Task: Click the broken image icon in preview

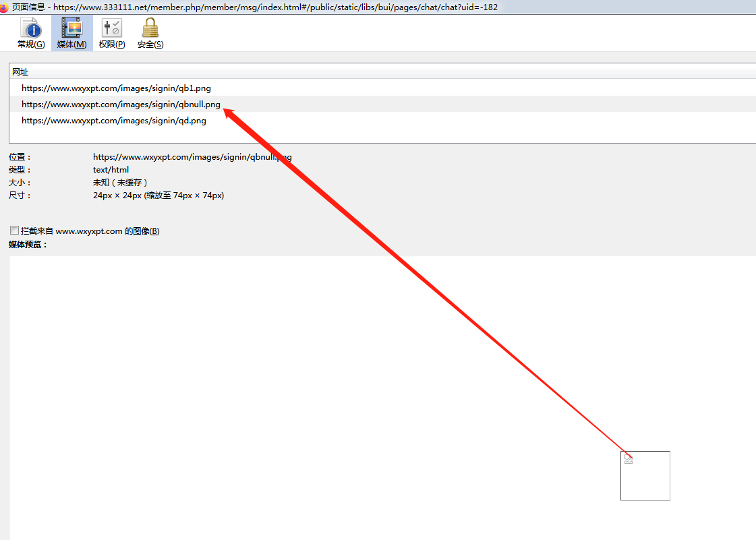Action: tap(629, 459)
